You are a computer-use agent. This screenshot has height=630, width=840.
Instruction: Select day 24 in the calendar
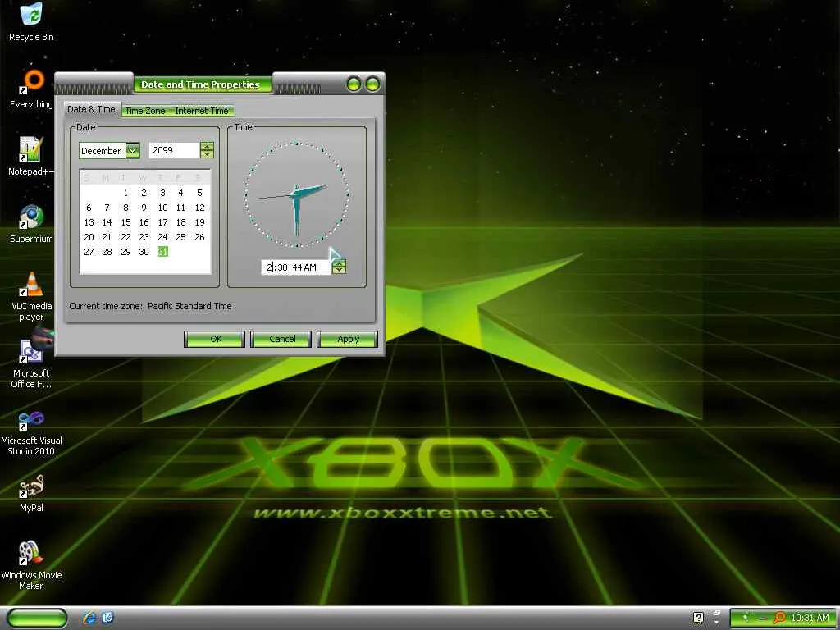click(162, 237)
